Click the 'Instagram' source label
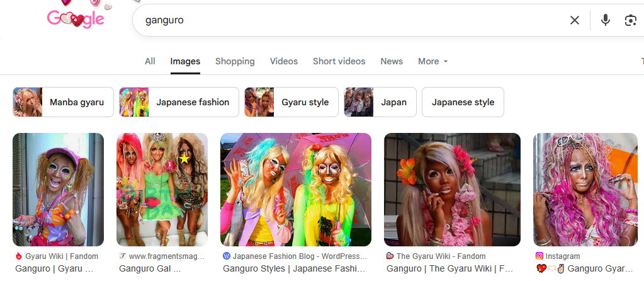644x281 pixels. [563, 256]
